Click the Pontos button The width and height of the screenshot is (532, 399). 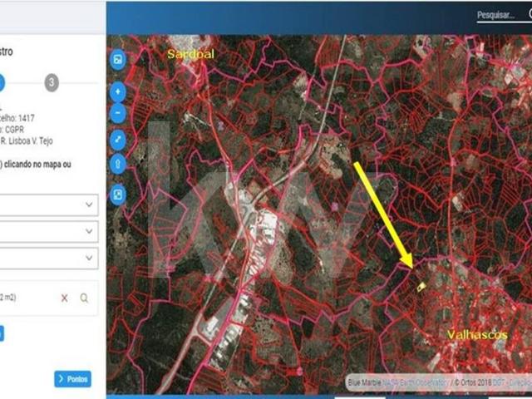pos(73,379)
